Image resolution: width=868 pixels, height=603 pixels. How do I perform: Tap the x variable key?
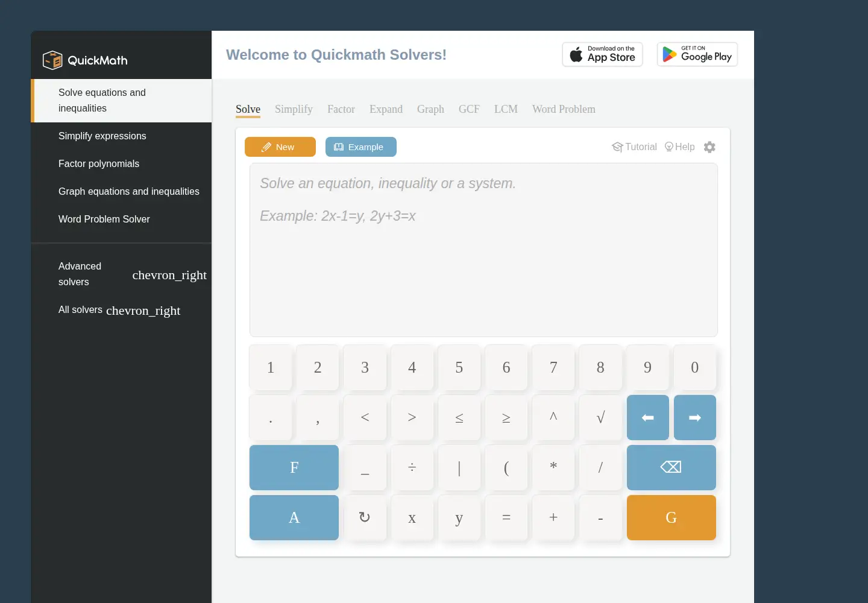pyautogui.click(x=412, y=517)
